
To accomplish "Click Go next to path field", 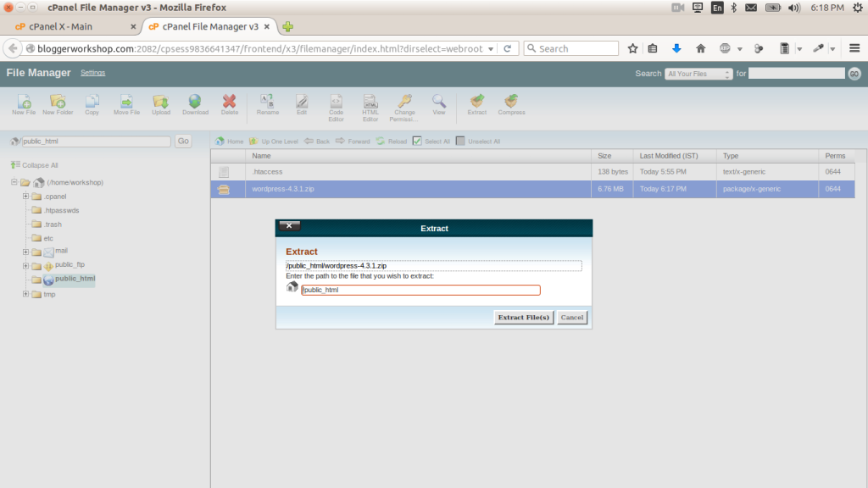I will tap(183, 141).
